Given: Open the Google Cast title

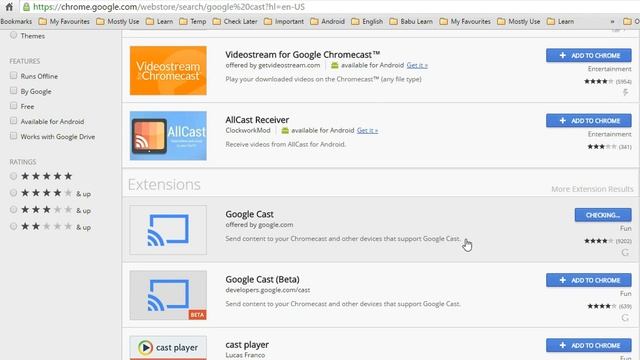Looking at the screenshot, I should pyautogui.click(x=249, y=214).
